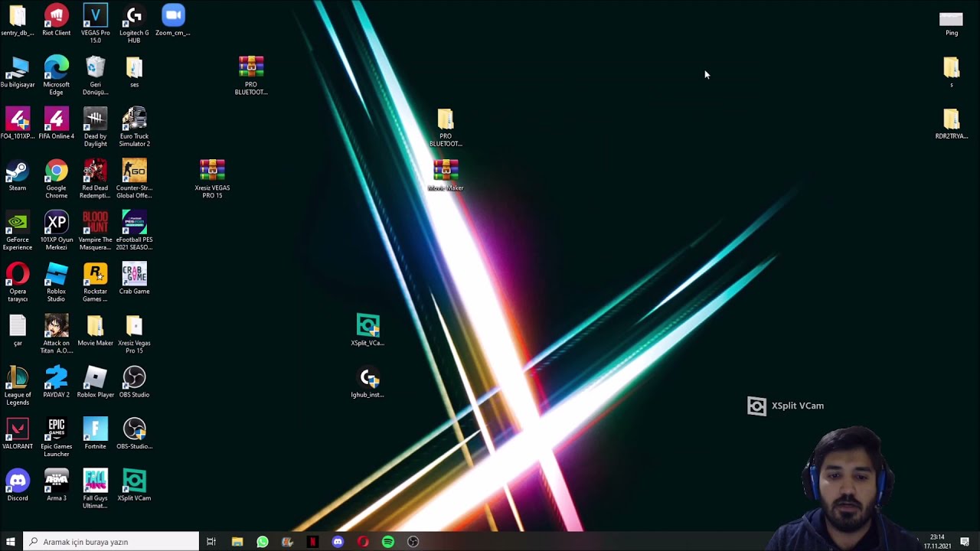The width and height of the screenshot is (980, 551).
Task: Open the Rockstar Games launcher shortcut
Action: (x=95, y=282)
